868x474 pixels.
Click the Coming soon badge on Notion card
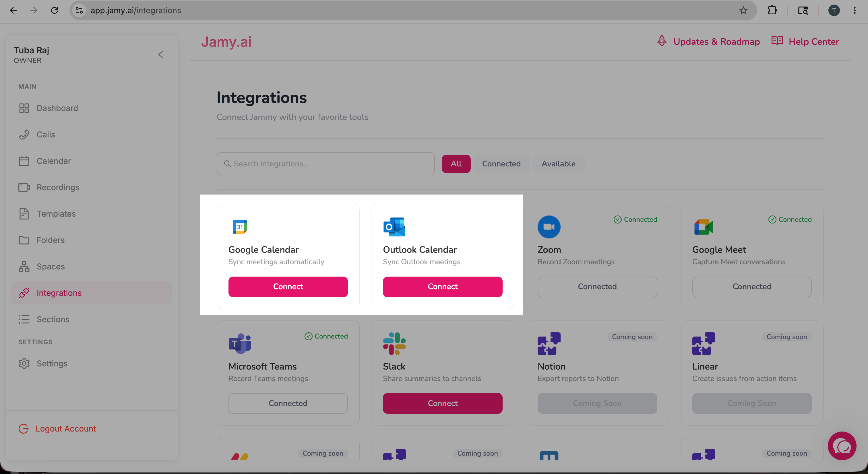tap(632, 337)
